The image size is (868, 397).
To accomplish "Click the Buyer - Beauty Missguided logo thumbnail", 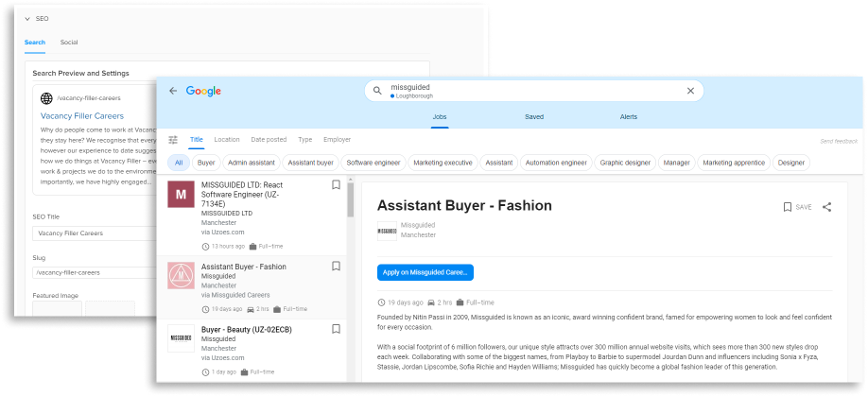I will pos(181,338).
